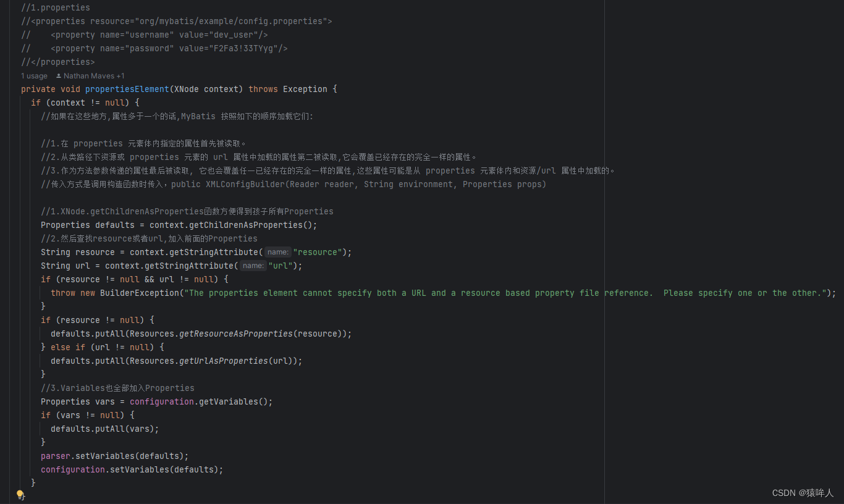
Task: Click the "//3.Variables也全部加入Properties" comment
Action: tap(117, 388)
